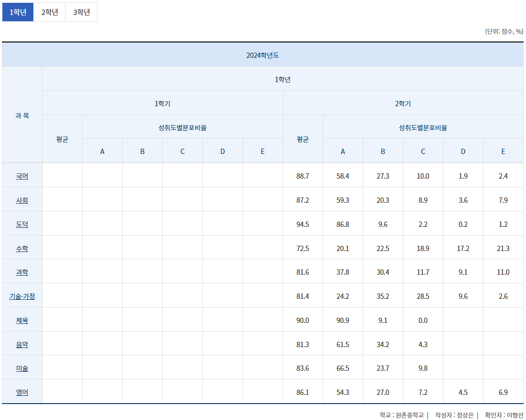The height and width of the screenshot is (420, 526).
Task: Click the 학교 : 원촌중학교 footer text
Action: [401, 415]
